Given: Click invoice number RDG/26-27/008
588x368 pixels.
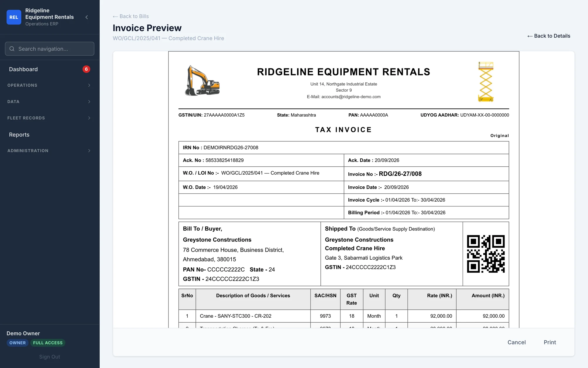Looking at the screenshot, I should 400,174.
